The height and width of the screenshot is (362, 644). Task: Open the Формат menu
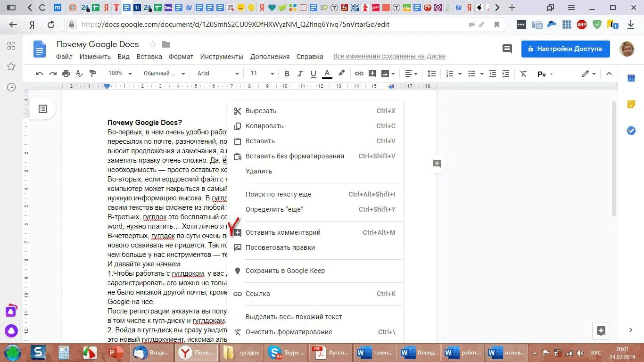tap(181, 57)
